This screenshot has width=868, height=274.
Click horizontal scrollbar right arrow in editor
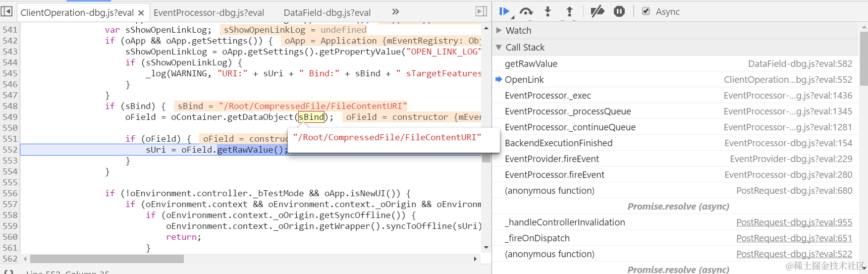[x=475, y=259]
